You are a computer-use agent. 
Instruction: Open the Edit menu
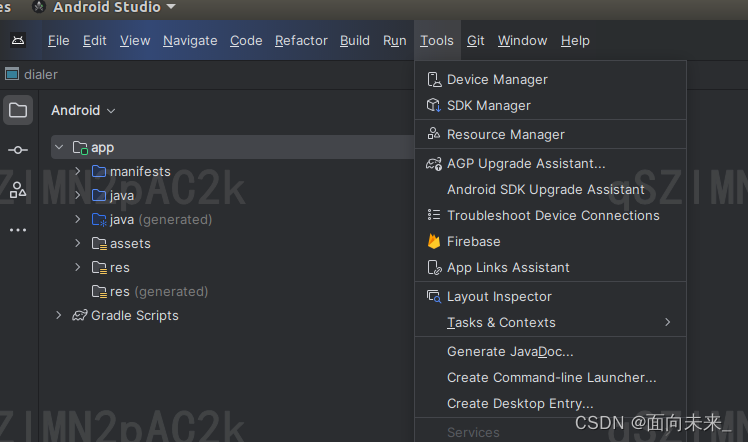[x=94, y=41]
